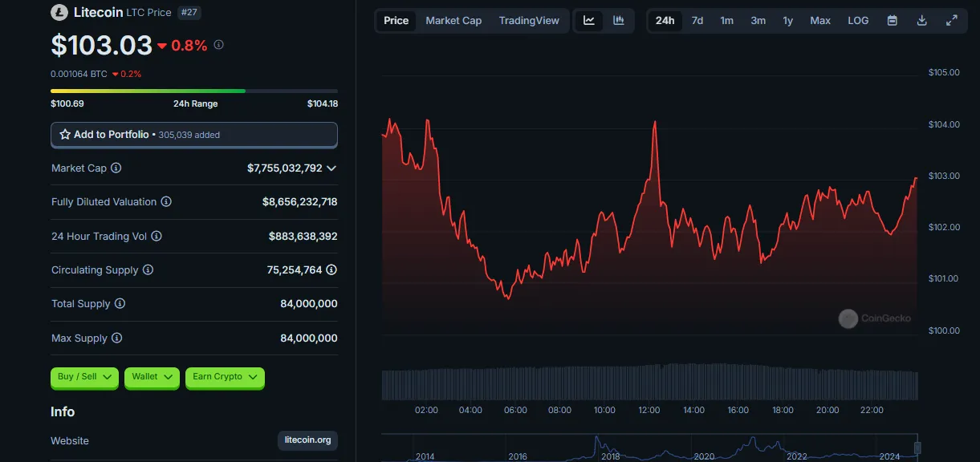Click the 12:00 time axis label
This screenshot has height=462, width=980.
coord(649,410)
